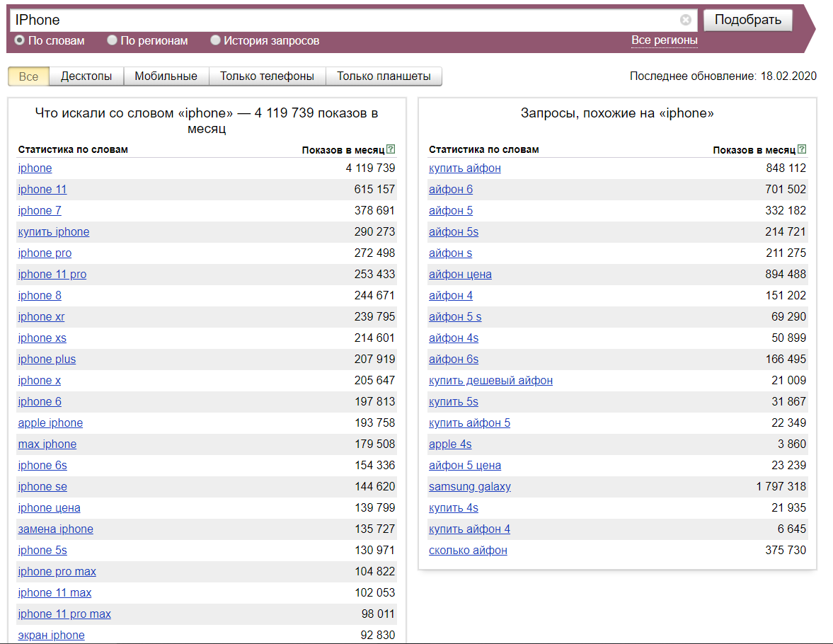
Task: Switch to the 'Десктопы' tab
Action: point(86,76)
